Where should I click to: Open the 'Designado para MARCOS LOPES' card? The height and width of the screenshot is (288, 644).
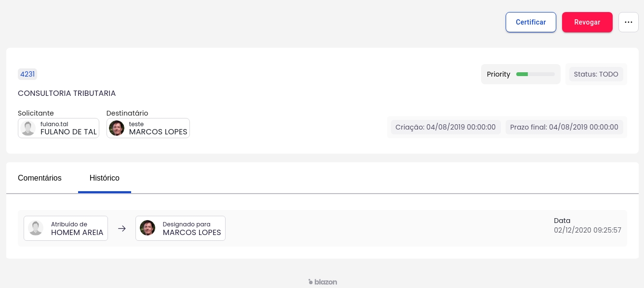(180, 228)
